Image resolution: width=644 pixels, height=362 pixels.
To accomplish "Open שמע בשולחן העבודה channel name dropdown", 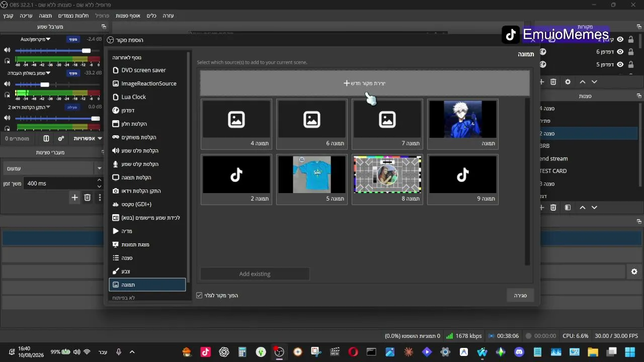I will (29, 73).
